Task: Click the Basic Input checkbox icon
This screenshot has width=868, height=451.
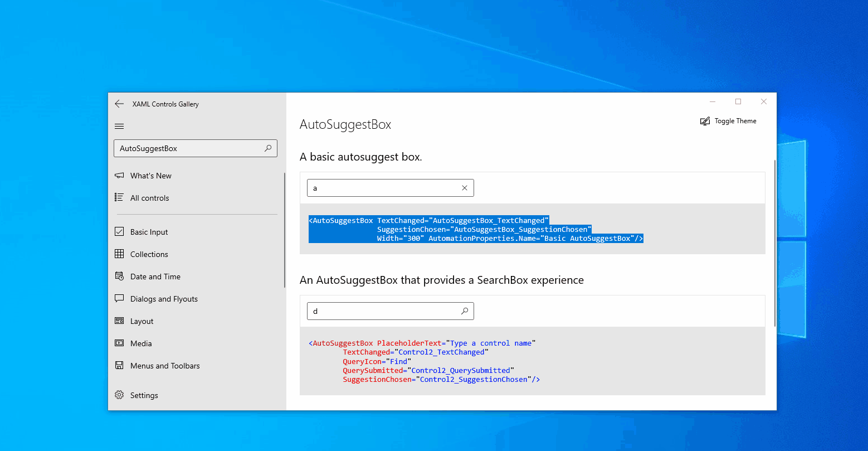Action: coord(119,231)
